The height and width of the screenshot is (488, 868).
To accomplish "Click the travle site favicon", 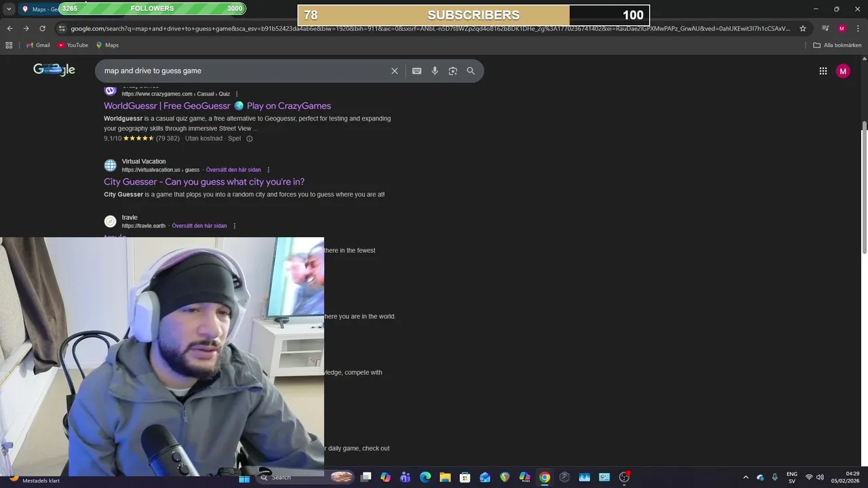I will [x=110, y=221].
